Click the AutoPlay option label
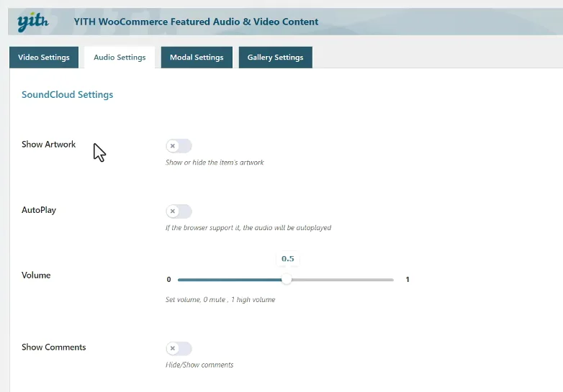 [x=39, y=210]
